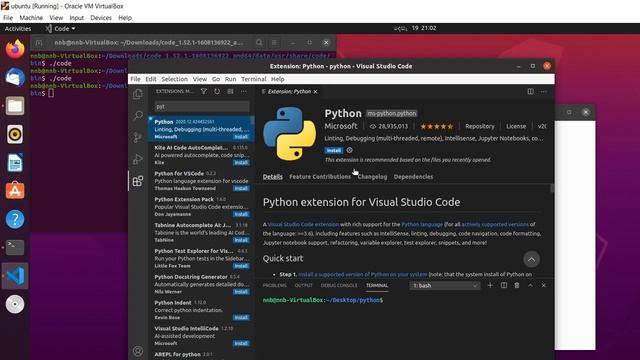Viewport: 640px width, 360px height.
Task: Open the DVD disc icon in dock
Action: point(15,304)
